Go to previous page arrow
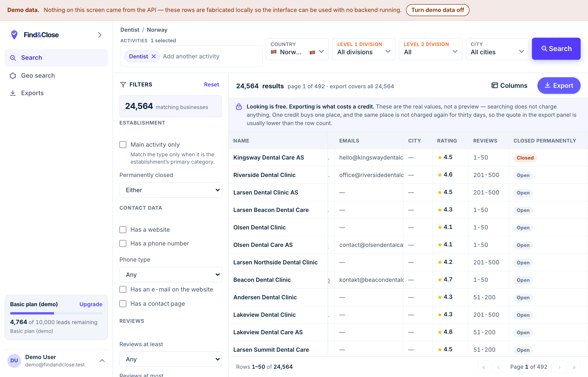 498,367
